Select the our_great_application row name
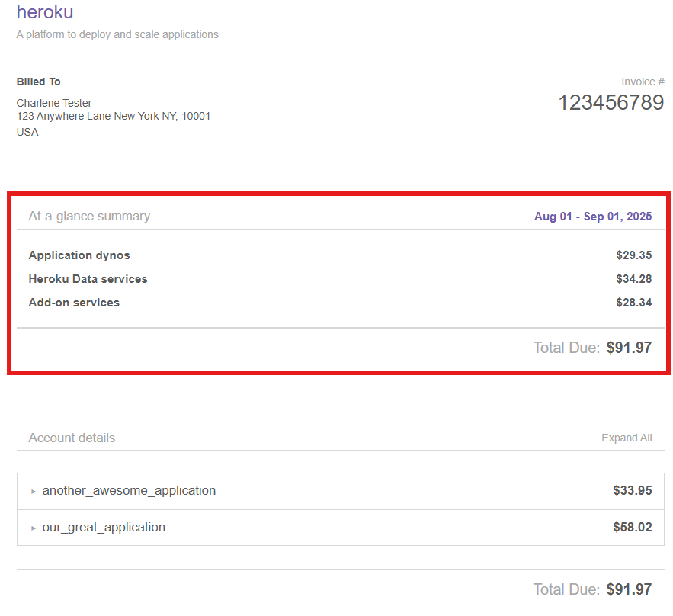The image size is (673, 616). tap(104, 528)
